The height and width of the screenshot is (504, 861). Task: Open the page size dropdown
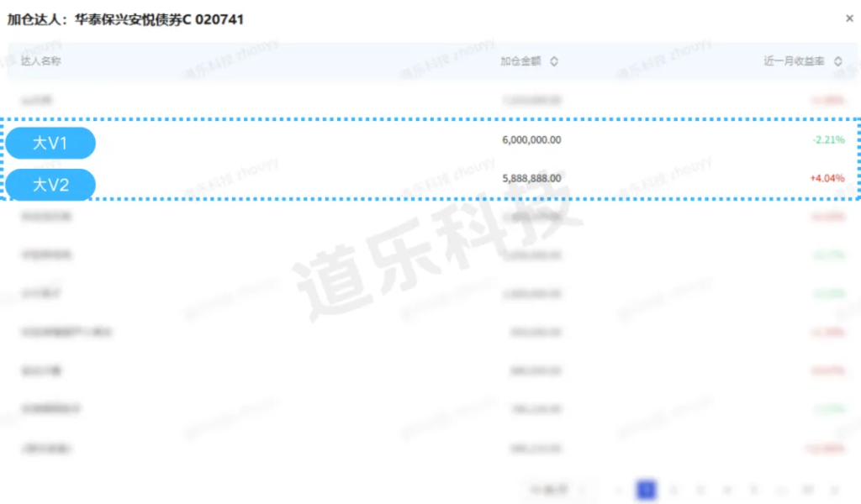coord(552,489)
